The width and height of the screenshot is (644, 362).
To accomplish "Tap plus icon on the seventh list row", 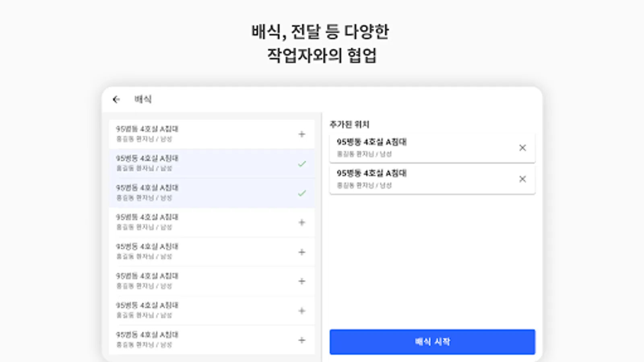I will point(302,311).
